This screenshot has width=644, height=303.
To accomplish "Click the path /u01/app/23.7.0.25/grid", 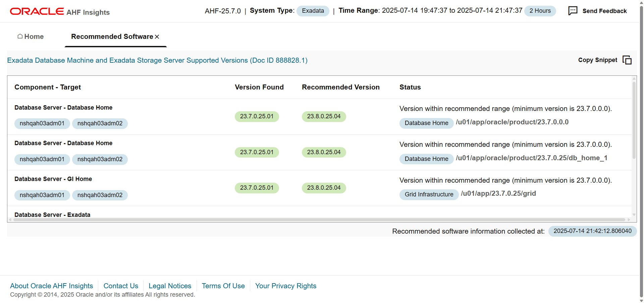I will [x=498, y=193].
